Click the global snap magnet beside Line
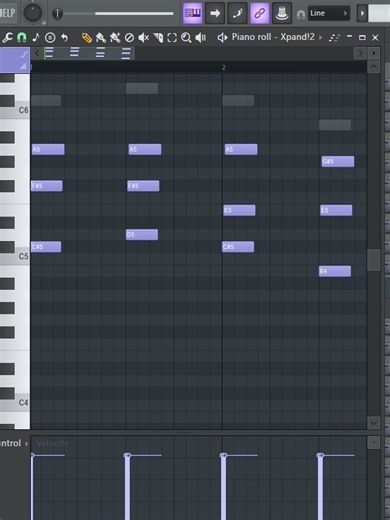Image resolution: width=390 pixels, height=520 pixels. pyautogui.click(x=301, y=15)
